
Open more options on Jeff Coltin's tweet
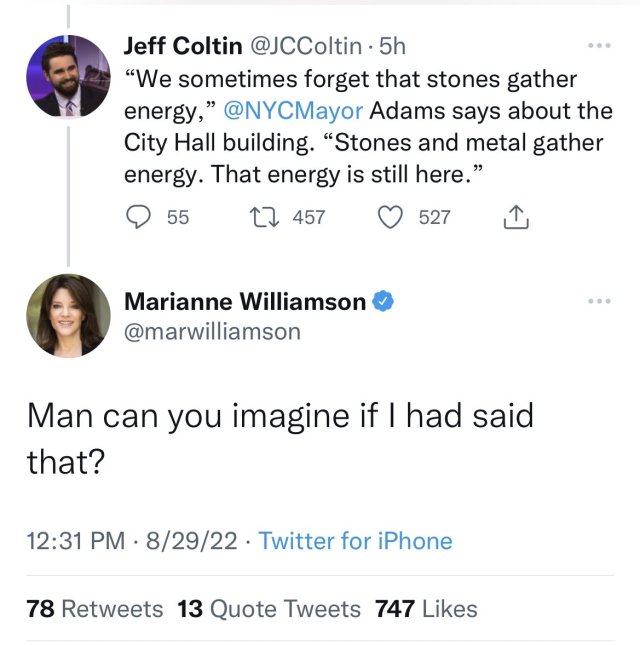tap(598, 46)
